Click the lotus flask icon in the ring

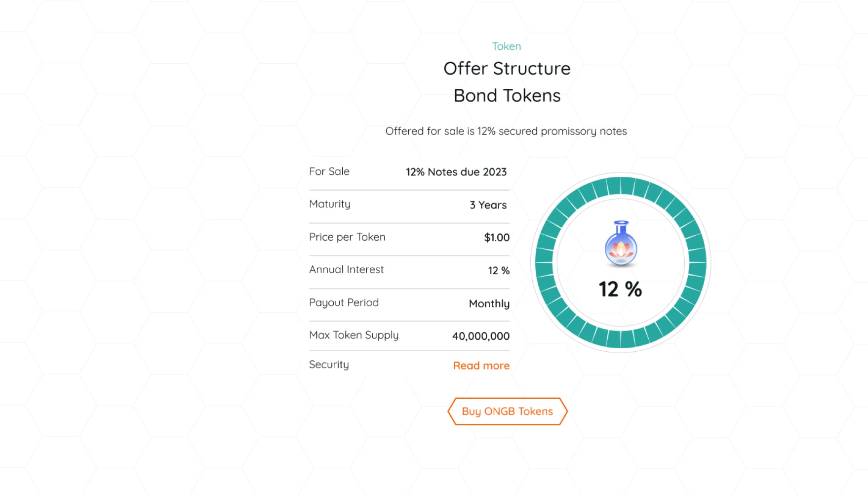click(x=621, y=244)
